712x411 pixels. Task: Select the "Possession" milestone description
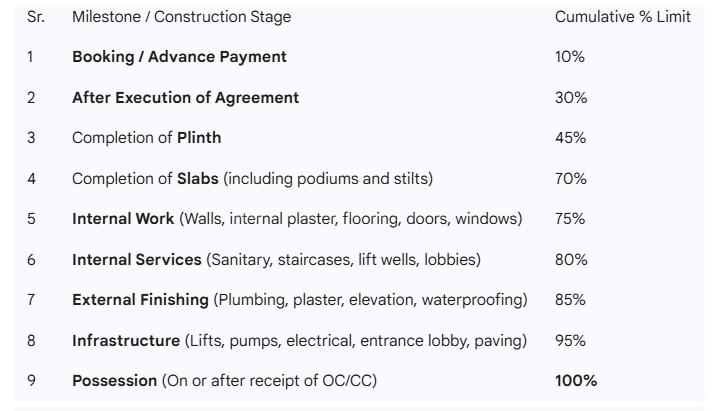click(x=224, y=381)
